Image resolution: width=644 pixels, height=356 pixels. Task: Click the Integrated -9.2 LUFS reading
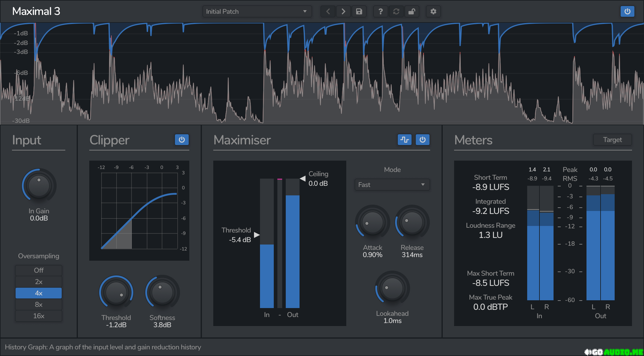click(491, 211)
